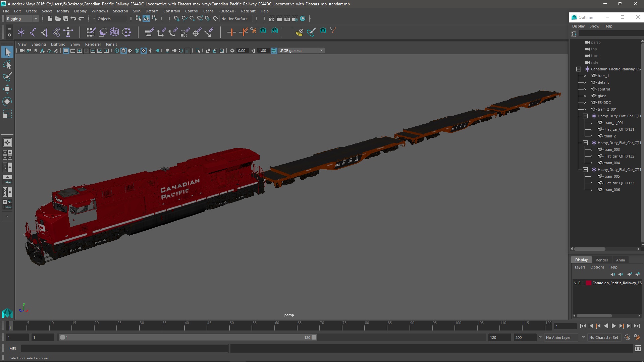
Task: Toggle the auto keyframe button
Action: [627, 338]
